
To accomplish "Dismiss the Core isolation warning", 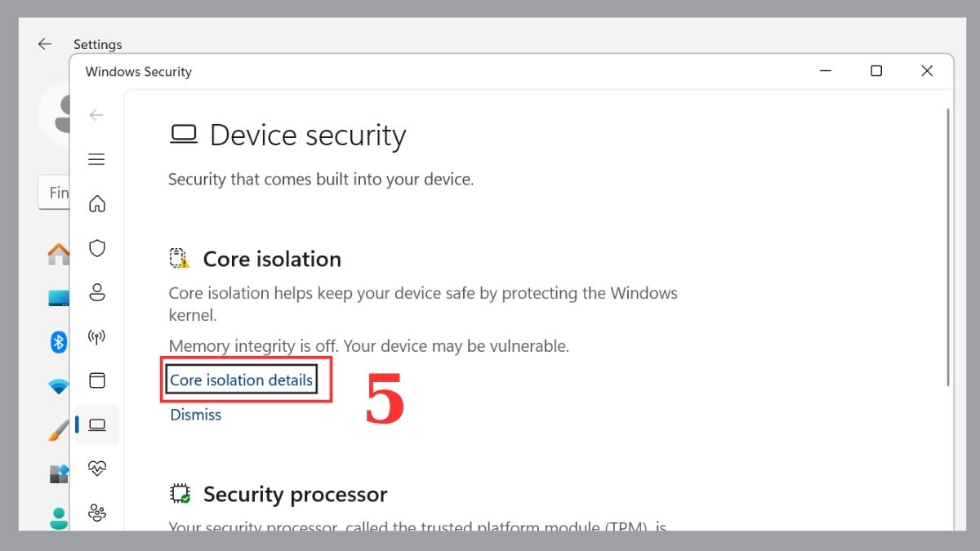I will (195, 415).
